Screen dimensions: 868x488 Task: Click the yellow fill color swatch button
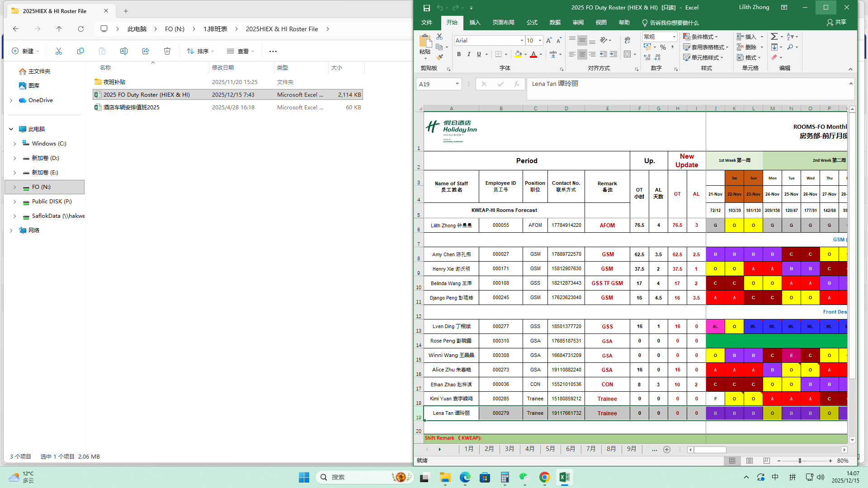[518, 54]
